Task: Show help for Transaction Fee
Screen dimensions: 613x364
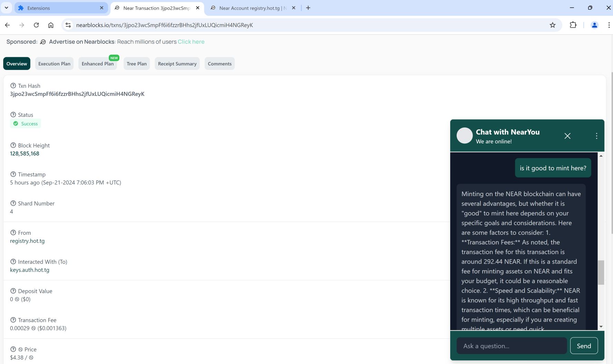Action: [x=13, y=320]
